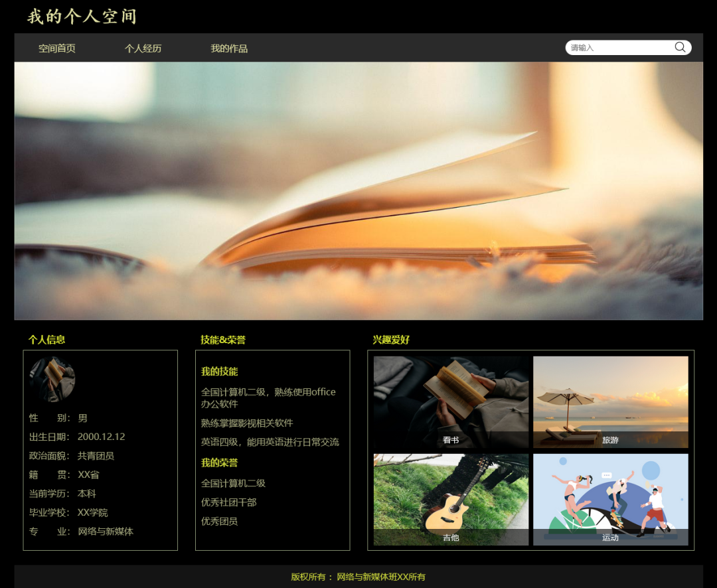Image resolution: width=717 pixels, height=588 pixels.
Task: Focus the 请输入 search input field
Action: [x=617, y=48]
